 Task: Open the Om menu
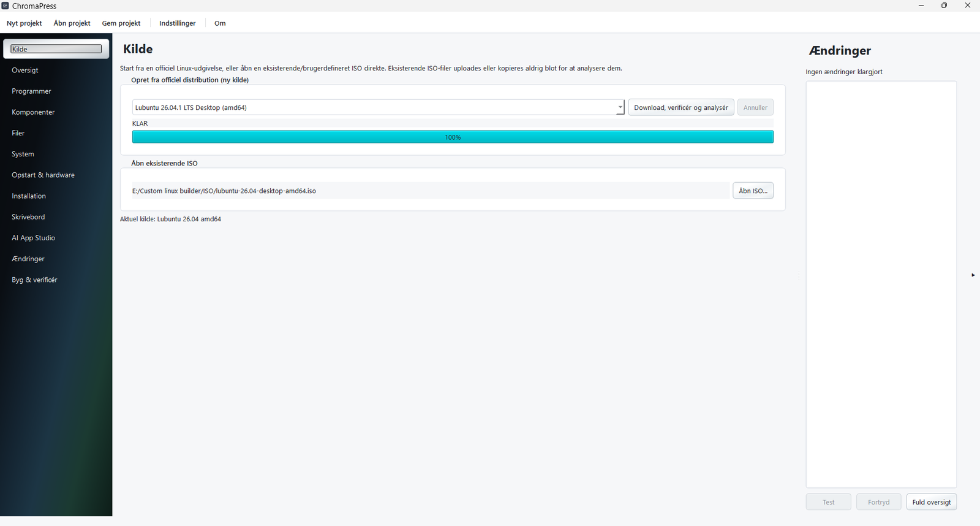pos(220,23)
